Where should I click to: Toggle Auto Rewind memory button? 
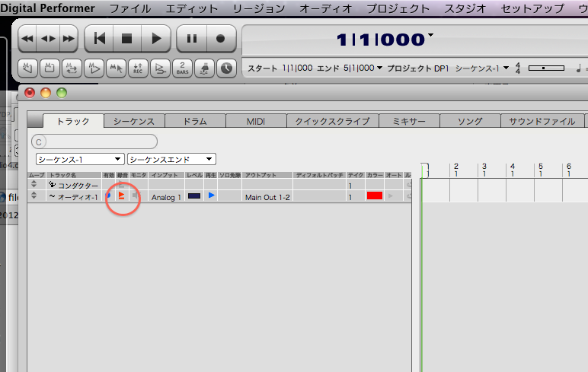coord(27,68)
